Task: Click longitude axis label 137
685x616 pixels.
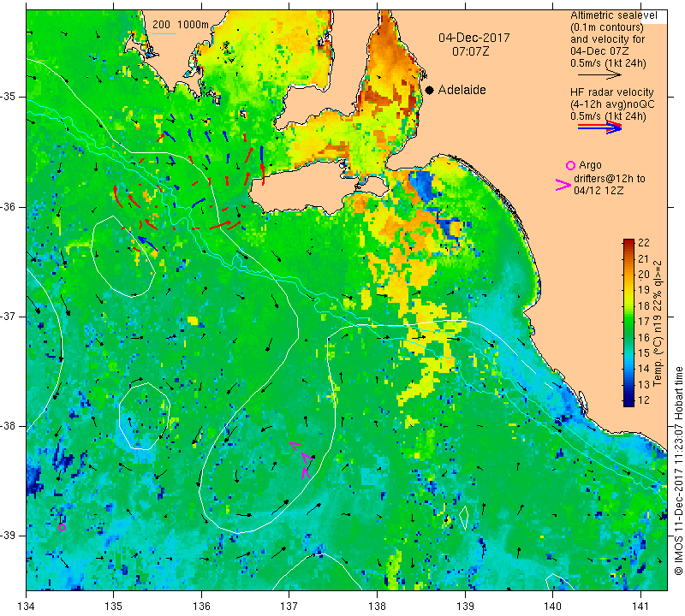Action: (x=289, y=607)
